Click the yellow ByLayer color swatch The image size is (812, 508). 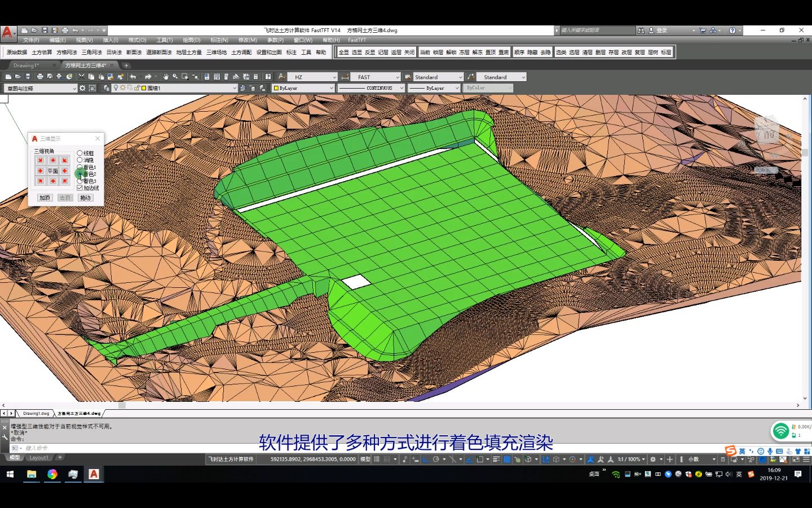(x=276, y=88)
